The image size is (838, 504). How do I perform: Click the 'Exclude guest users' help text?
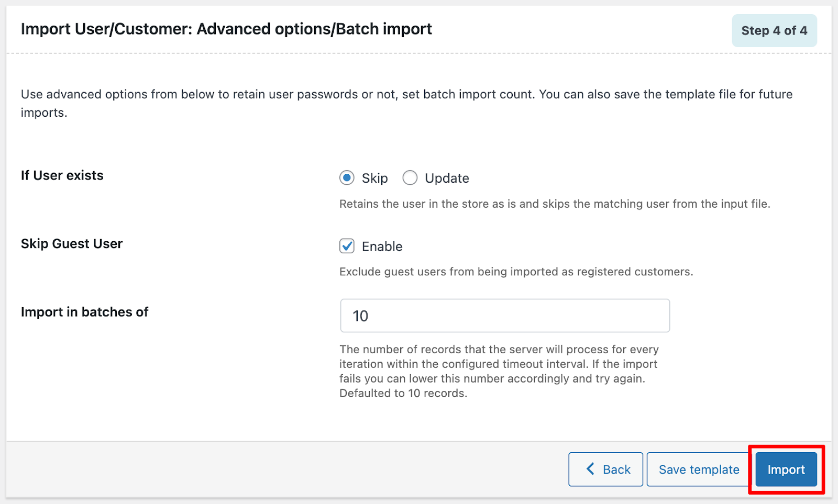pyautogui.click(x=516, y=272)
